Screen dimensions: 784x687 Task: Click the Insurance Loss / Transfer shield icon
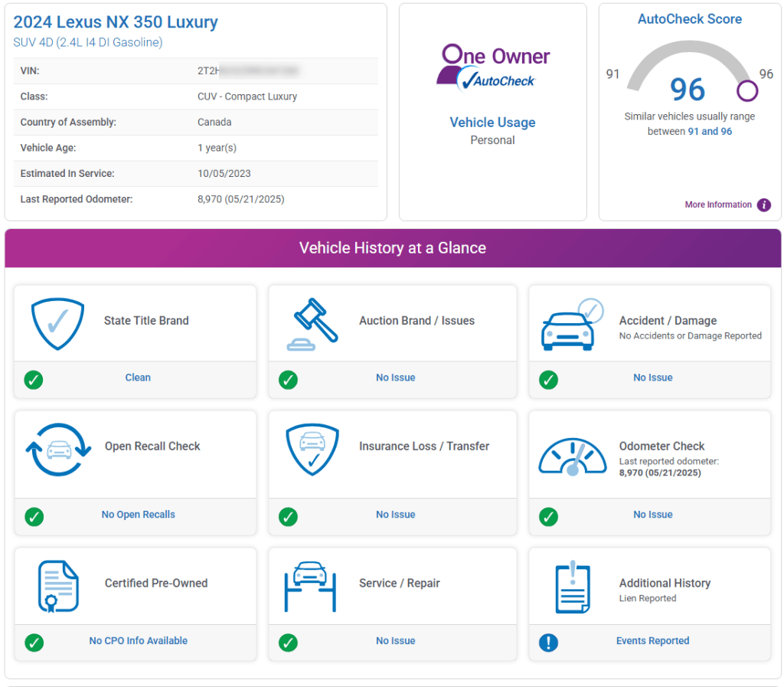click(x=312, y=450)
